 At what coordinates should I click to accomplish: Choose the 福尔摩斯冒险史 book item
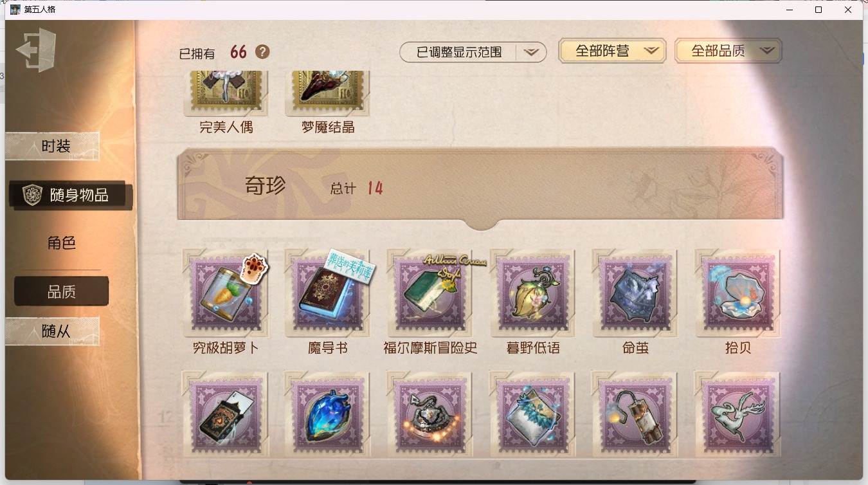[x=430, y=293]
